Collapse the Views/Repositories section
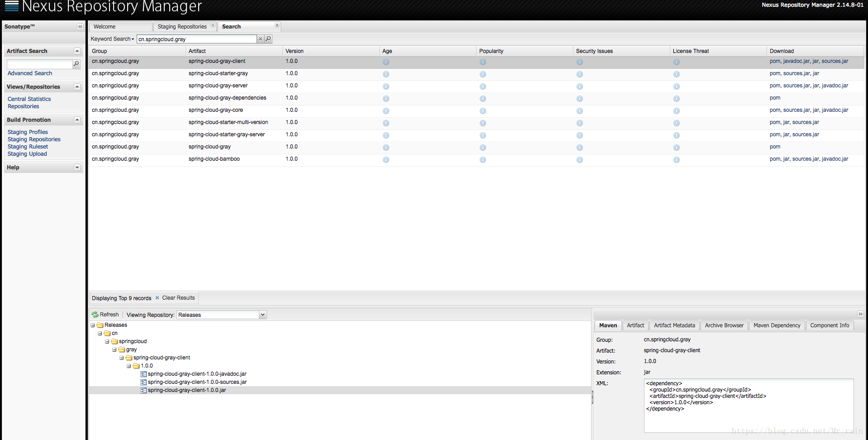 (77, 87)
